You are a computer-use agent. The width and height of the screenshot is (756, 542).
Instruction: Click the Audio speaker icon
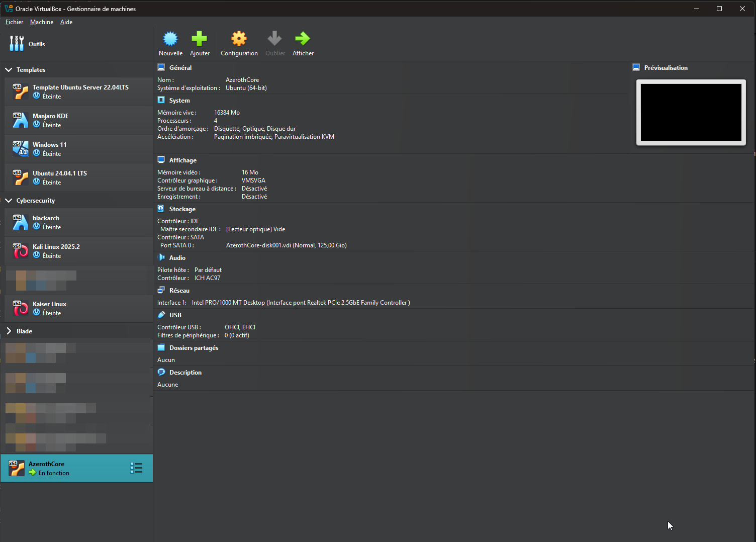tap(161, 257)
